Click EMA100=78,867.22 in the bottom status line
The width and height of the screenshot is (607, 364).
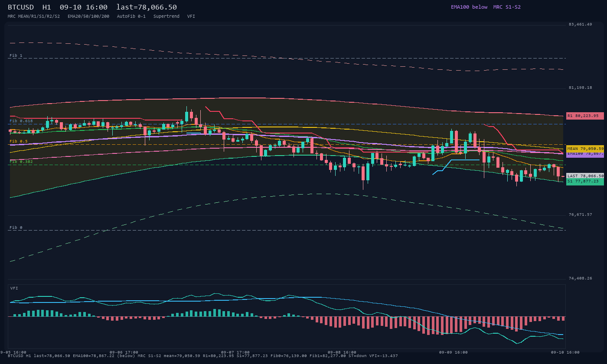(94, 356)
